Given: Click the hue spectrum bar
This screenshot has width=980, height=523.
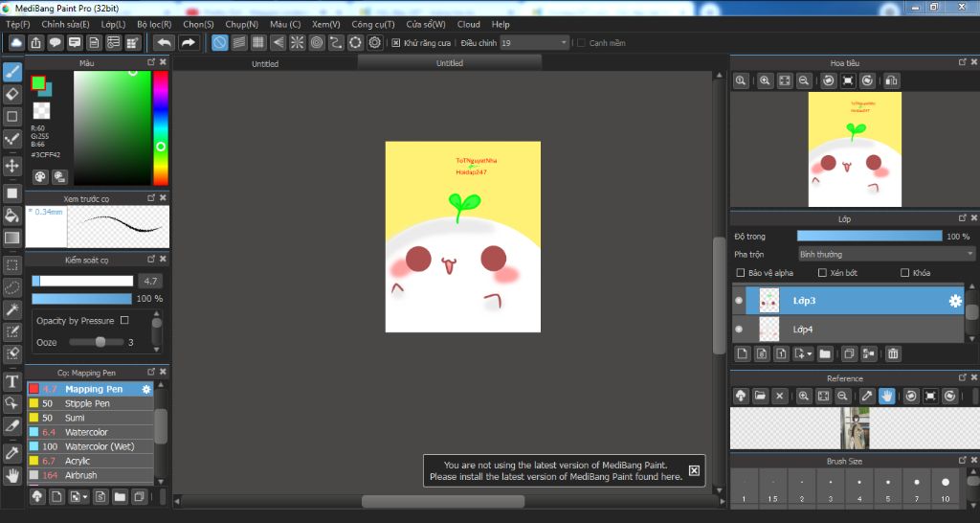Looking at the screenshot, I should coord(161,128).
